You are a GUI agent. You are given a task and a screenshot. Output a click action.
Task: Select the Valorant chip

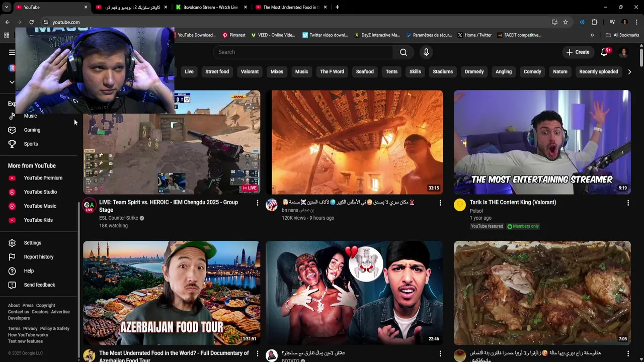click(250, 72)
